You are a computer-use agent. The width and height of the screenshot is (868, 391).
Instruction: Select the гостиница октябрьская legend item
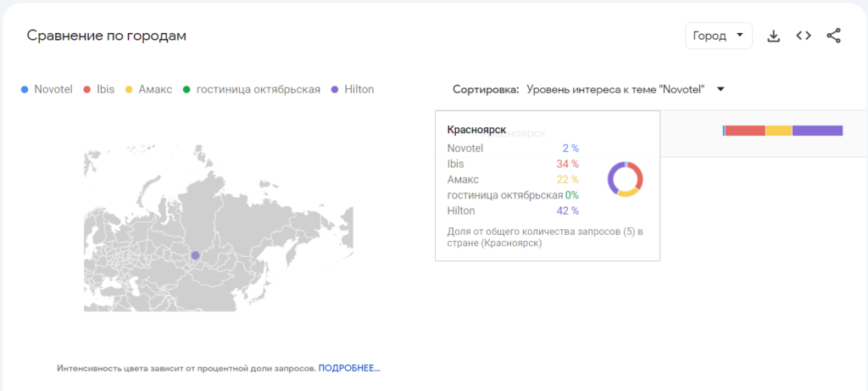[252, 89]
